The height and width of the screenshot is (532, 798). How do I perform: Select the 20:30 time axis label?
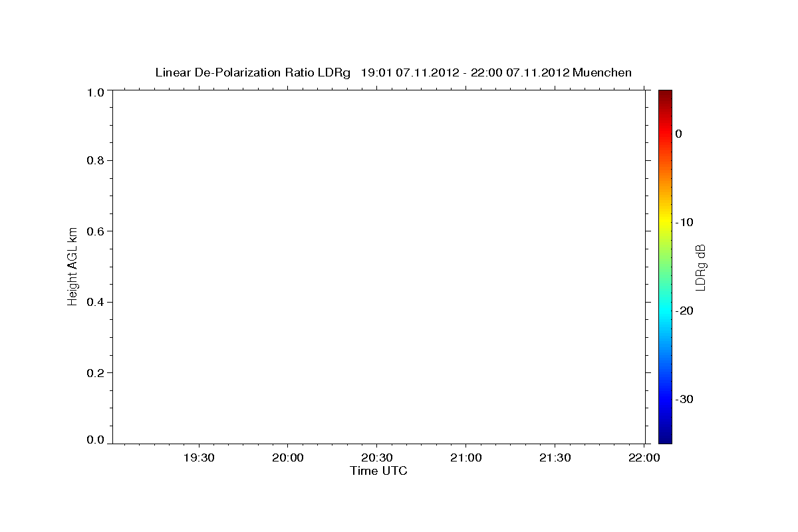coord(377,458)
